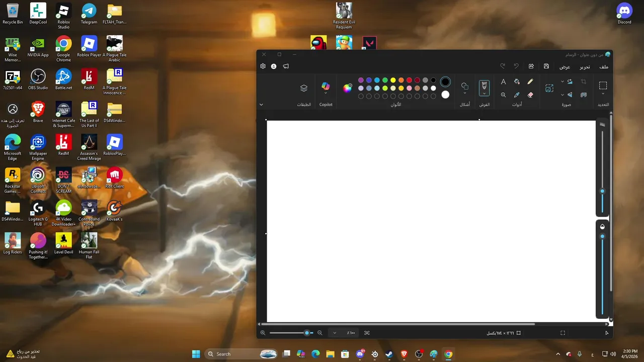644x362 pixels.
Task: Open the Layers panel
Action: (304, 88)
